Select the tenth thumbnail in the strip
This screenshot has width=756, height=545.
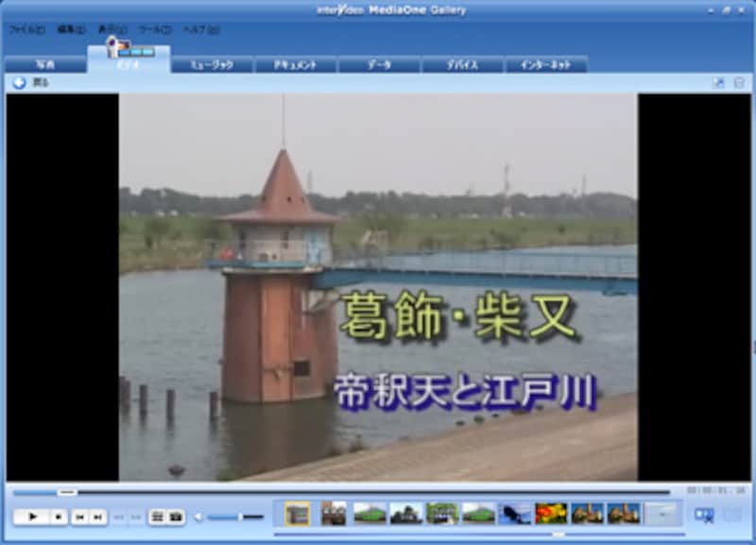(x=623, y=514)
